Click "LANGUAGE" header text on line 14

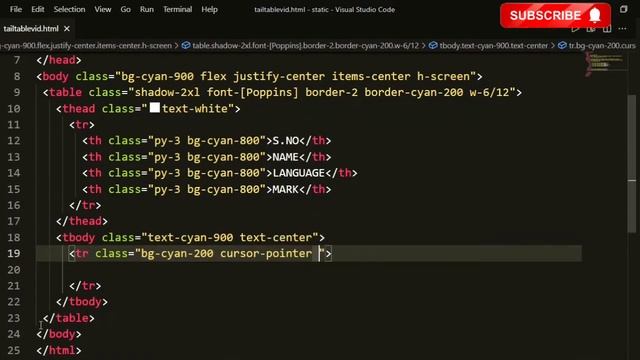click(x=299, y=173)
